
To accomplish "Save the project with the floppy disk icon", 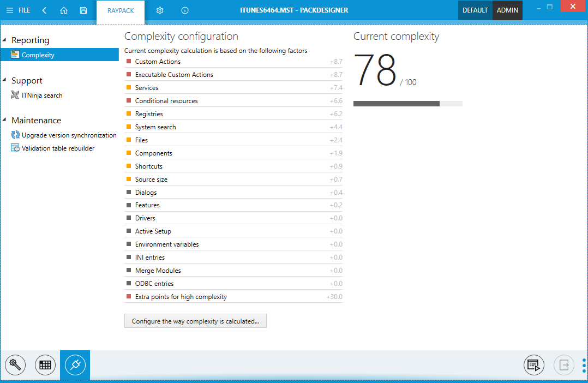I will point(83,10).
